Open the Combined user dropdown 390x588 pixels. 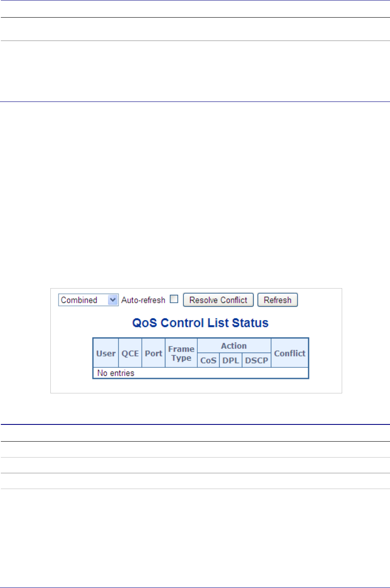point(88,300)
